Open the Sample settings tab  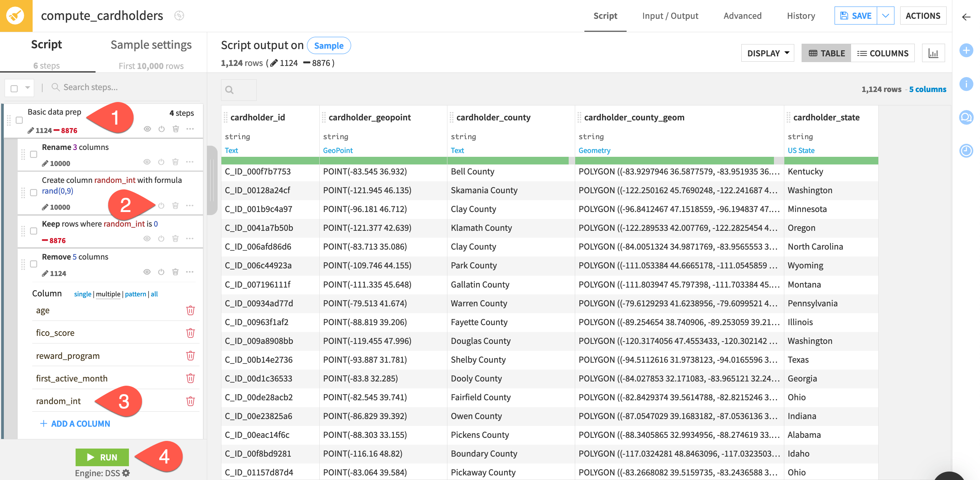[x=151, y=44]
